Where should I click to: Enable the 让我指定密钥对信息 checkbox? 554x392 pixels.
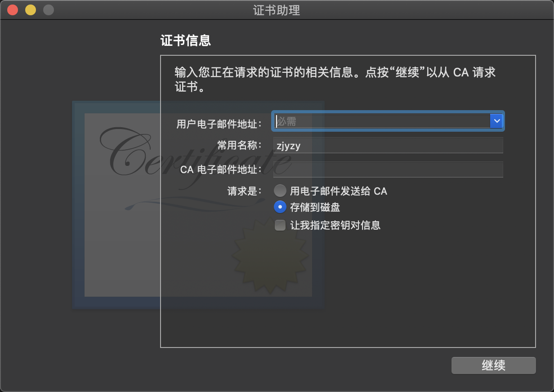click(x=280, y=225)
